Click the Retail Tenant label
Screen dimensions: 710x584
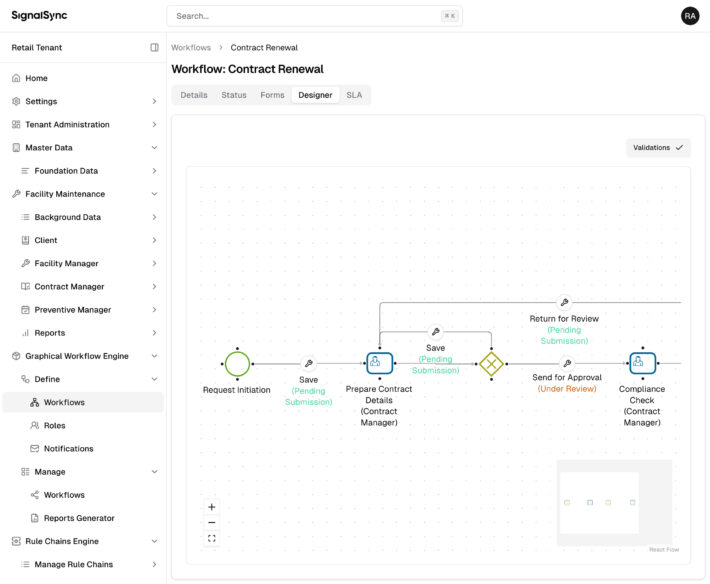click(x=37, y=48)
